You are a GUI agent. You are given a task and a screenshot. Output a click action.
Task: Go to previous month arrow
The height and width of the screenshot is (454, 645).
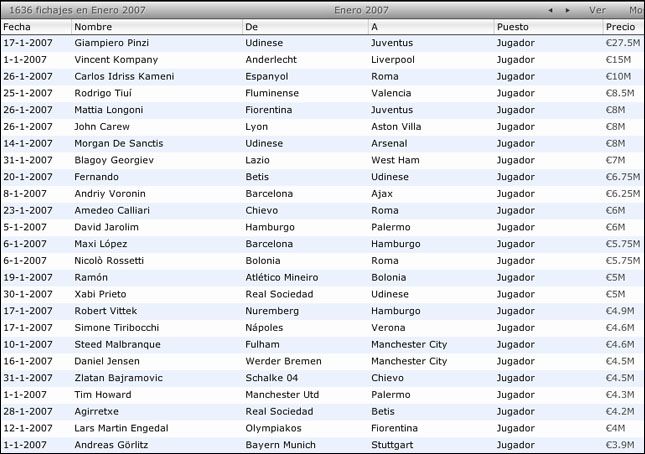pos(550,10)
